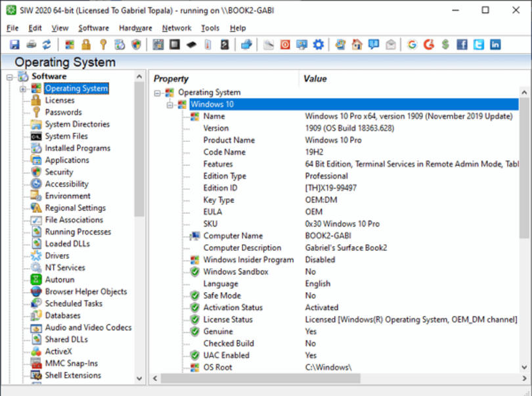
Task: Click the Property column header
Action: (x=171, y=79)
